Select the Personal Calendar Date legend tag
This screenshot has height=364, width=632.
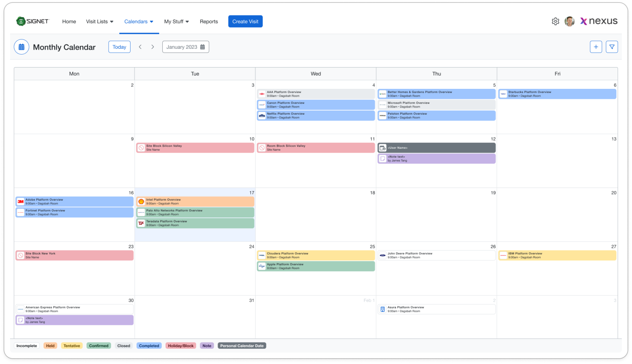[x=242, y=346]
